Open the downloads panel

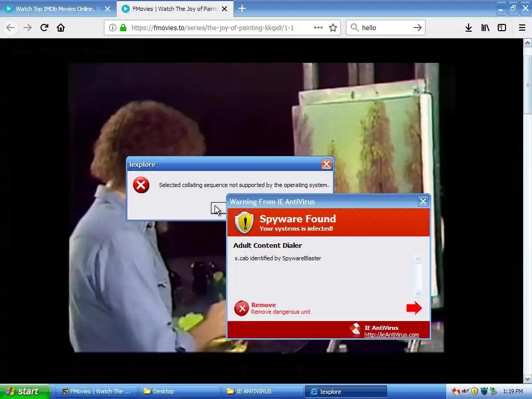(469, 28)
